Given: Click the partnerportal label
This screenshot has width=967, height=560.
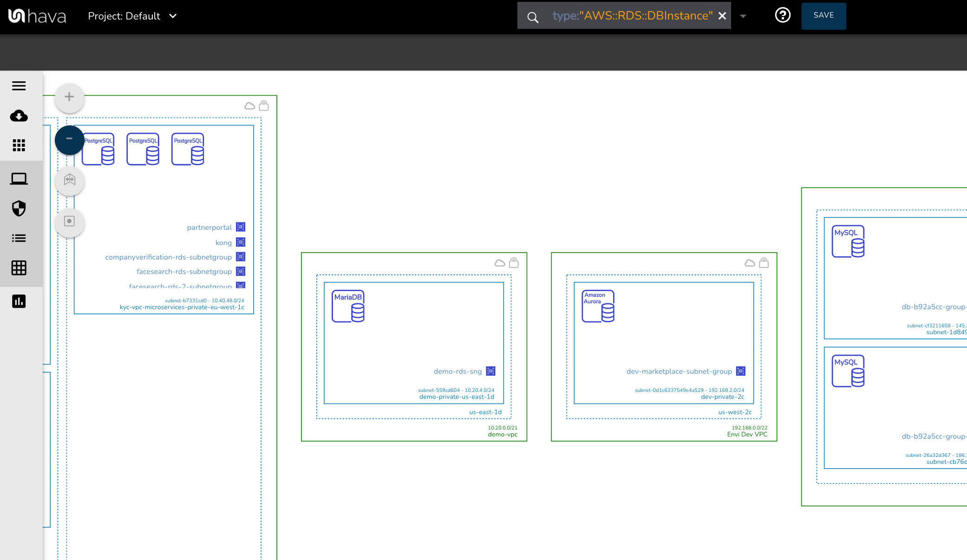Looking at the screenshot, I should click(x=209, y=228).
